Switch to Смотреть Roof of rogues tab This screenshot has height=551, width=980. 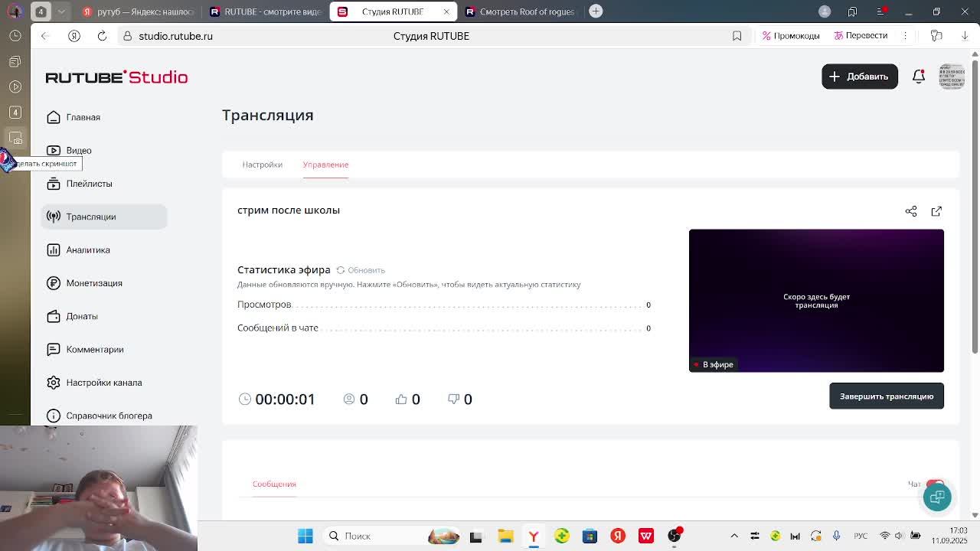click(x=521, y=11)
